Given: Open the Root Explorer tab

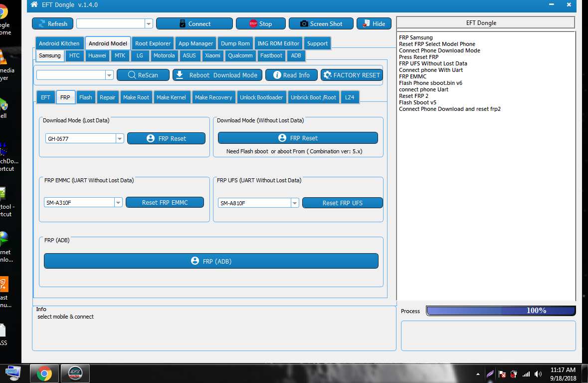Looking at the screenshot, I should point(153,43).
